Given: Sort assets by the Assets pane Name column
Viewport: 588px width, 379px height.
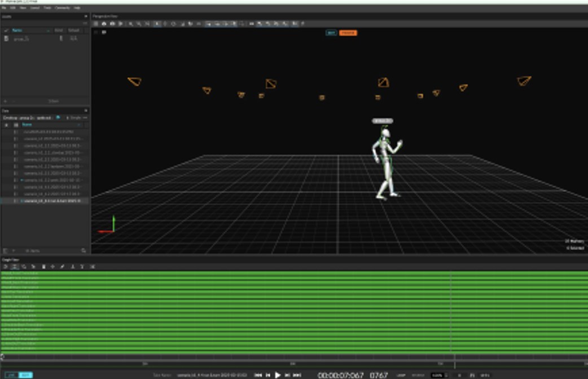Looking at the screenshot, I should pos(30,30).
